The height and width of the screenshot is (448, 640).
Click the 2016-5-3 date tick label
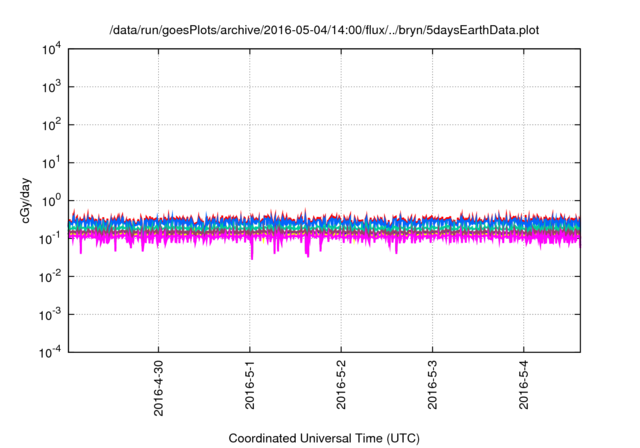click(433, 385)
